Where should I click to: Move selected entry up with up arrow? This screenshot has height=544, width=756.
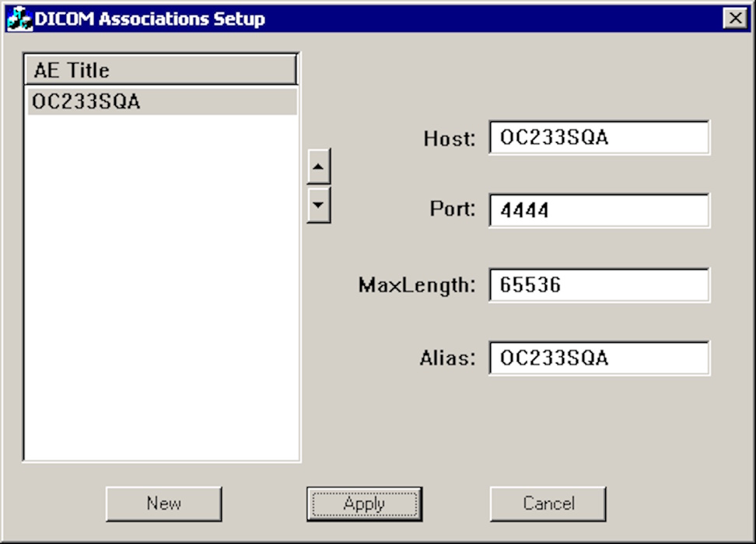pos(319,167)
